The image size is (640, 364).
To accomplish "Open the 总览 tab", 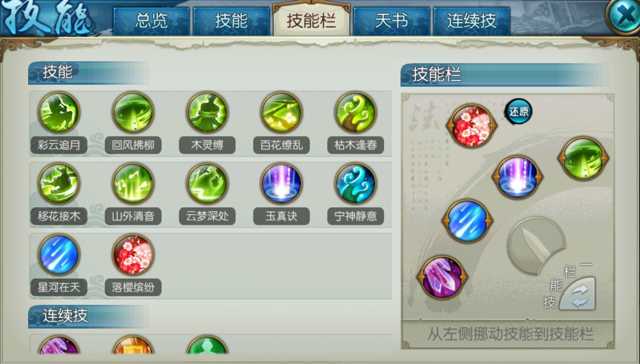I will (151, 21).
